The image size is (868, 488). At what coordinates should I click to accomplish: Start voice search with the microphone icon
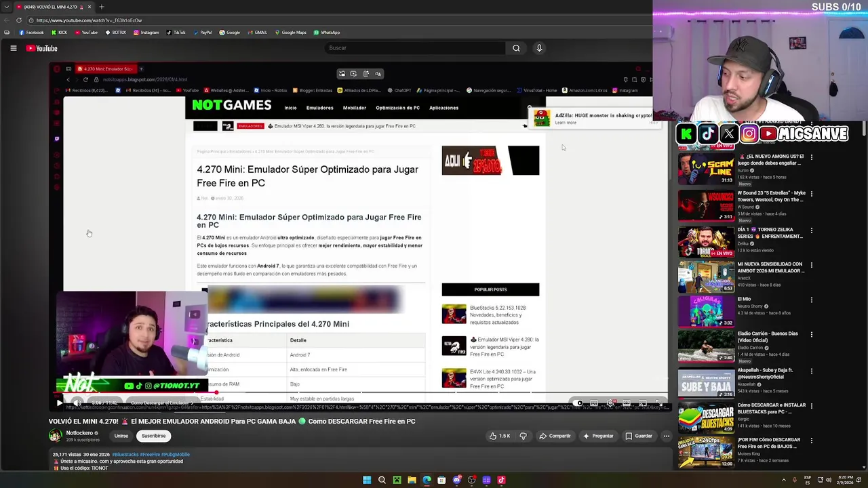tap(539, 48)
